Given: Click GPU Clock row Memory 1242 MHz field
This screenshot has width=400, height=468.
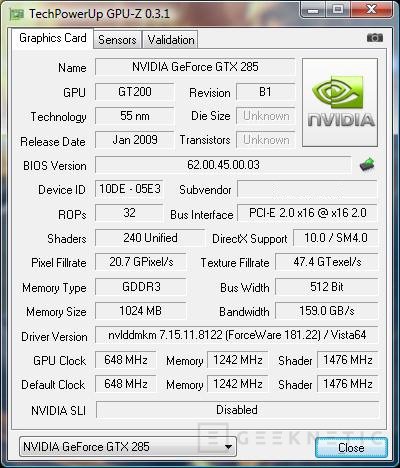Looking at the screenshot, I should pyautogui.click(x=238, y=360).
